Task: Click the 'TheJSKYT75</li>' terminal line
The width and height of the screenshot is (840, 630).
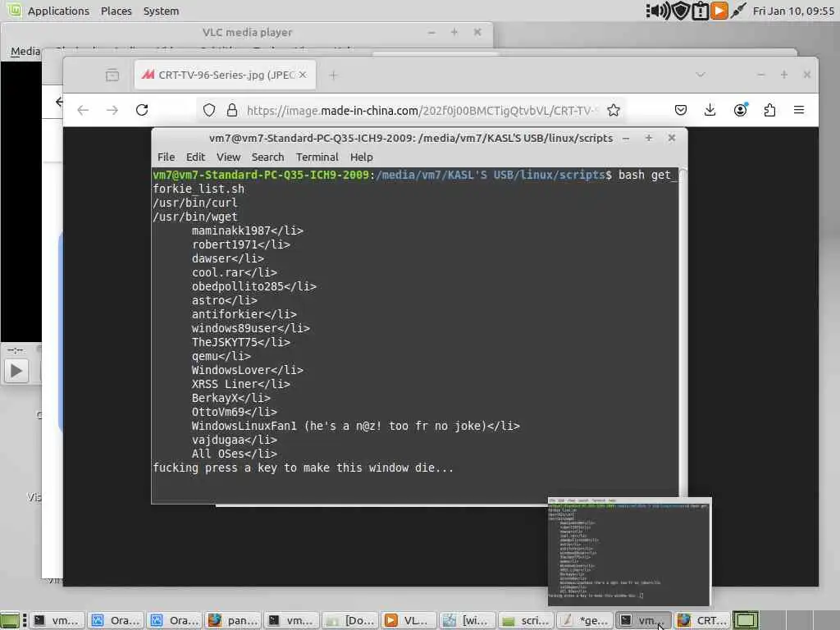Action: [x=240, y=342]
